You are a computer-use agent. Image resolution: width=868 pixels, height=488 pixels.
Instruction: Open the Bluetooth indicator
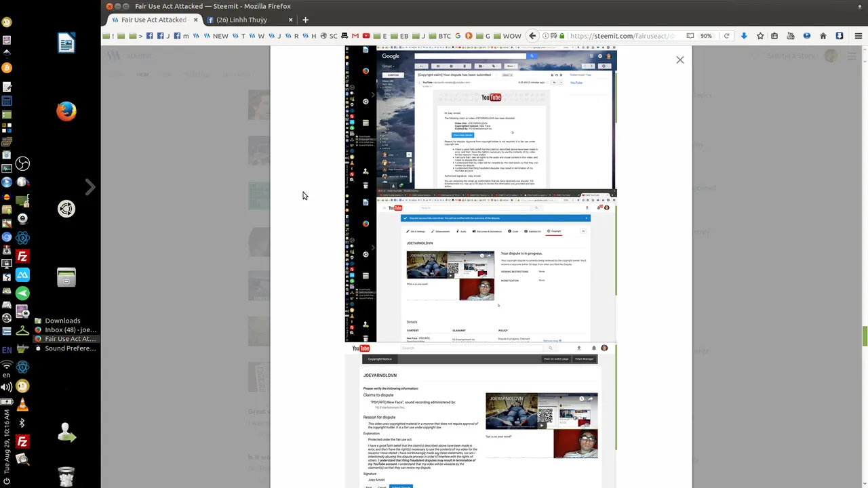[22, 423]
